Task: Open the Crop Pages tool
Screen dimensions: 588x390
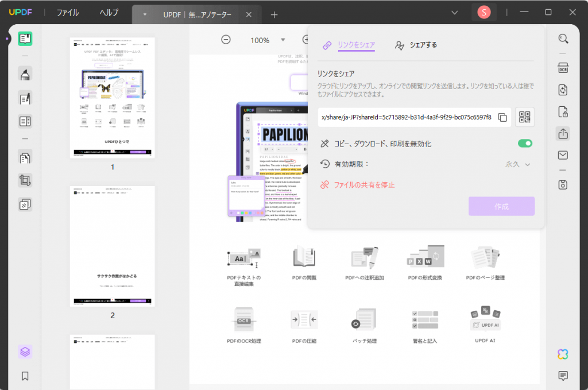Action: (25, 180)
